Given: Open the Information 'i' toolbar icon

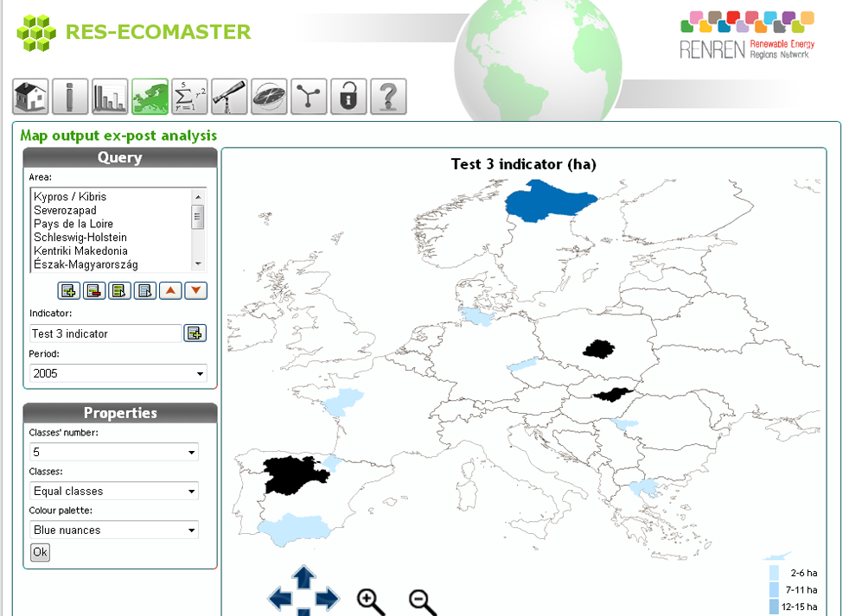Looking at the screenshot, I should point(70,97).
